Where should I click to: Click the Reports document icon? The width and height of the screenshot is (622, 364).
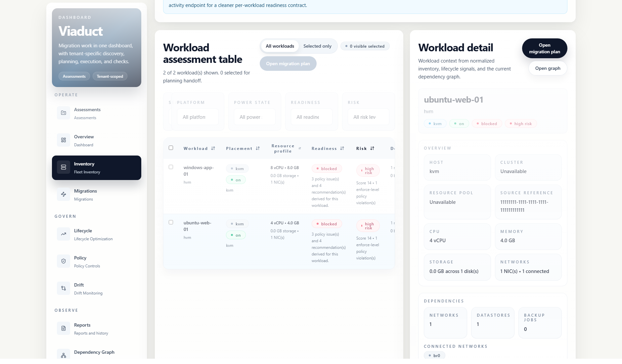coord(64,328)
